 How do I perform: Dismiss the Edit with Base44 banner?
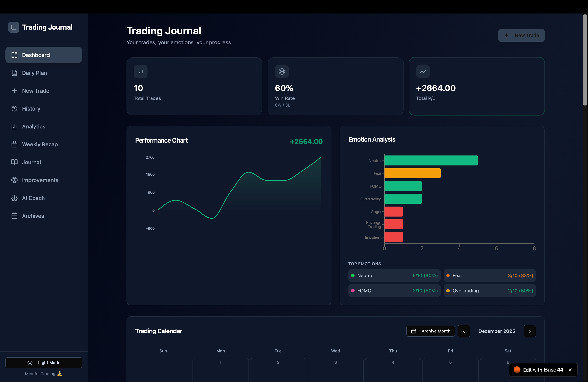(x=570, y=370)
